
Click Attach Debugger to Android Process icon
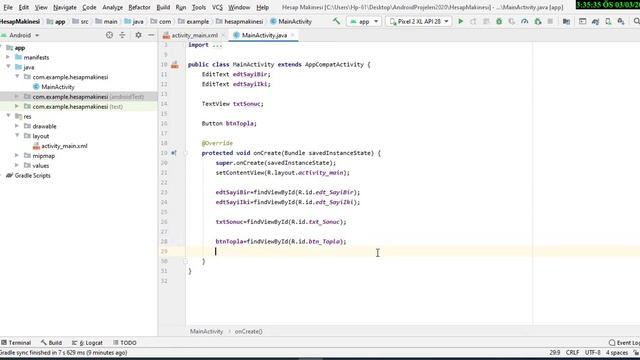(538, 21)
